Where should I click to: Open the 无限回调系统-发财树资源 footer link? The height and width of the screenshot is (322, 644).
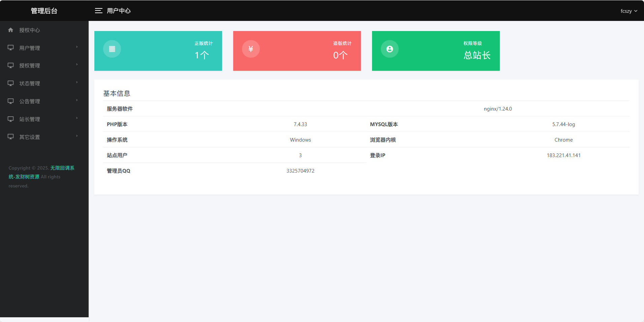tap(41, 172)
